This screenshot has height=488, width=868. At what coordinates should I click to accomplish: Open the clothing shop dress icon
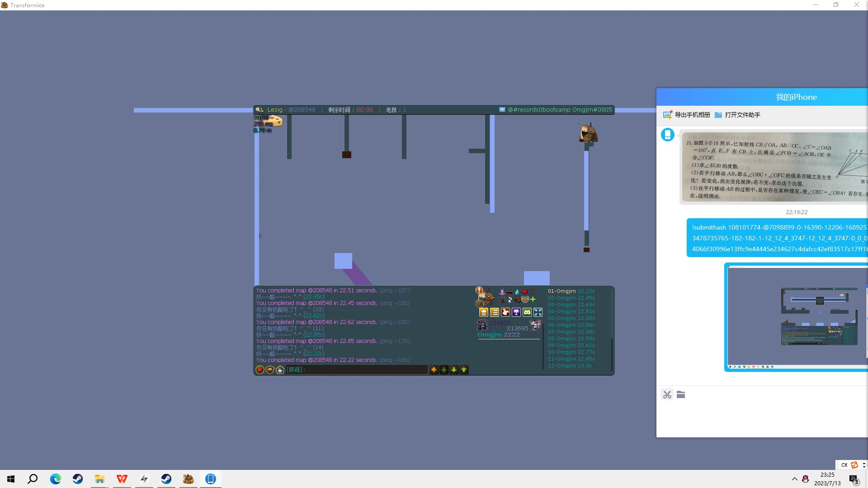[x=505, y=312]
